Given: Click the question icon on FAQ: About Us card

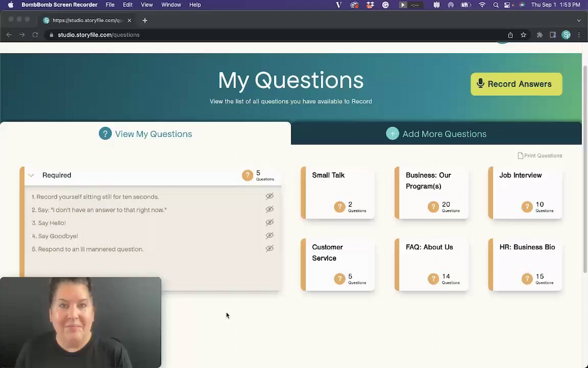Looking at the screenshot, I should point(433,279).
